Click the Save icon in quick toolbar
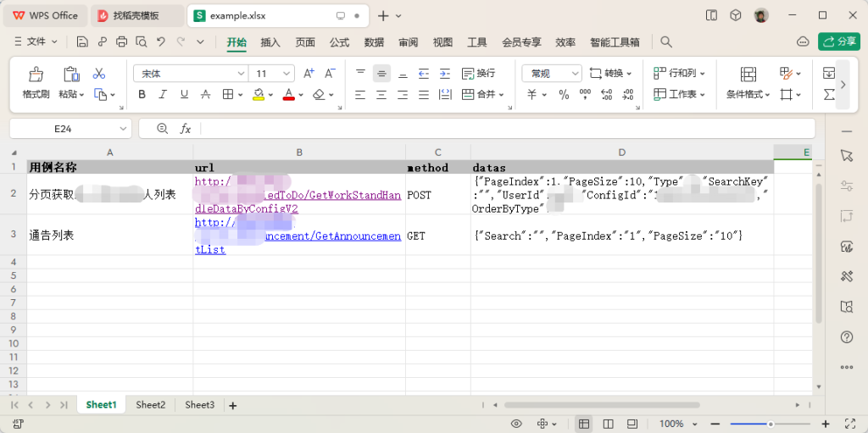The width and height of the screenshot is (868, 433). [x=82, y=42]
